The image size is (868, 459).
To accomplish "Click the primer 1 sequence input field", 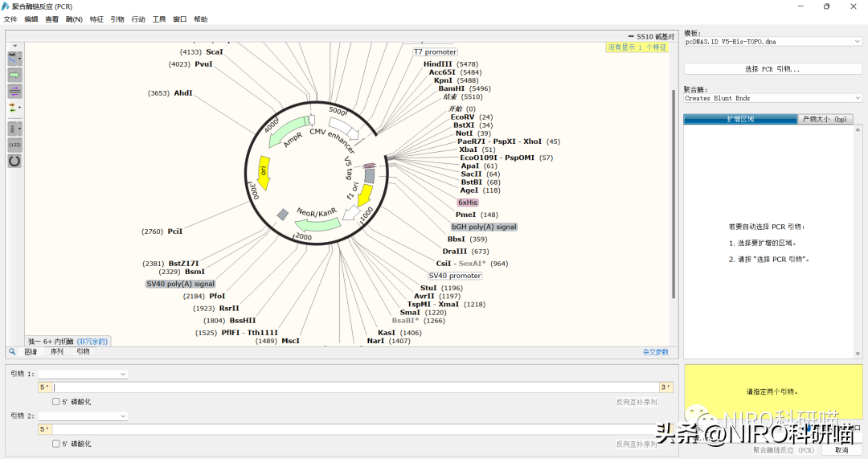I will tap(354, 387).
